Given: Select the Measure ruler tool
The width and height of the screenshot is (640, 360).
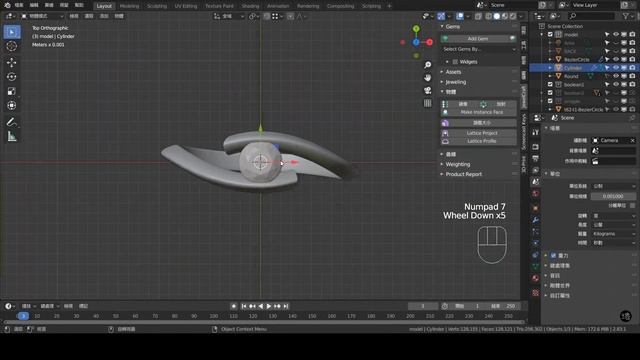Looking at the screenshot, I should [12, 136].
